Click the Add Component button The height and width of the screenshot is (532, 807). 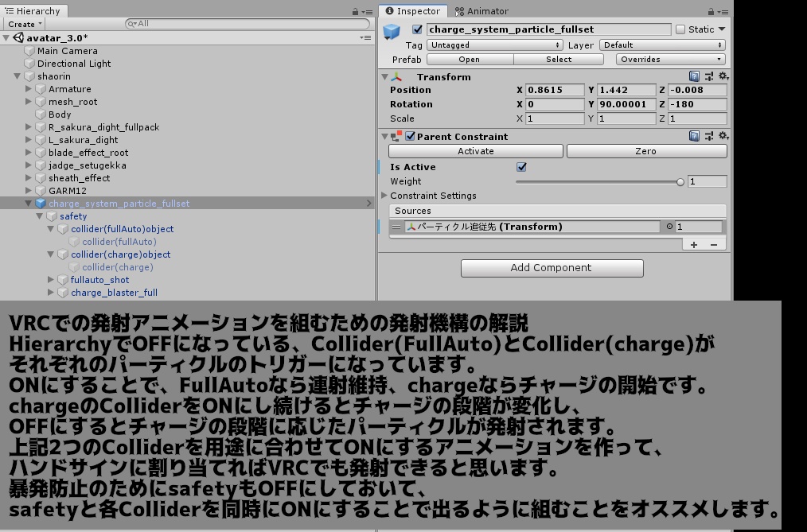coord(552,268)
